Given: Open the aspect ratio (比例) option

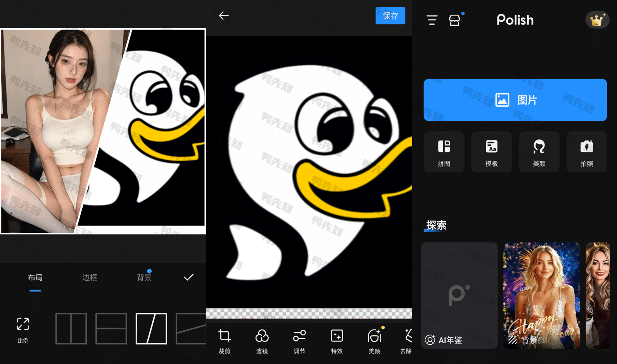Looking at the screenshot, I should click(x=23, y=330).
